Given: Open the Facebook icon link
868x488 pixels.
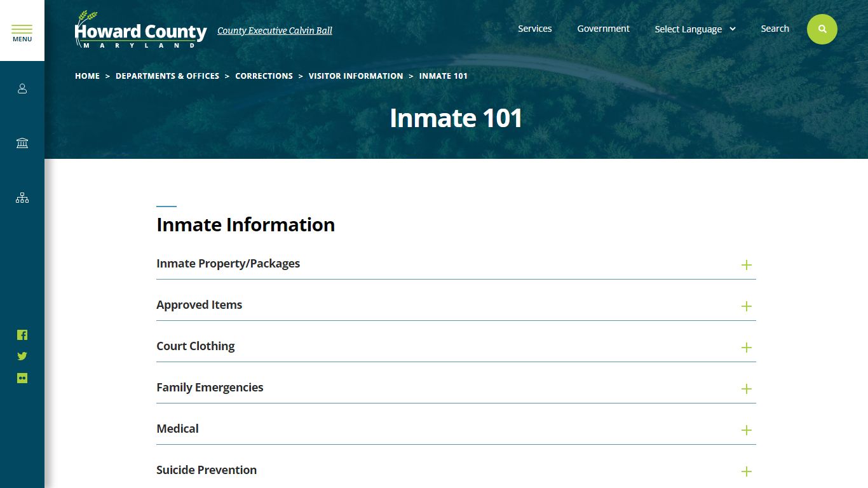Looking at the screenshot, I should tap(22, 335).
